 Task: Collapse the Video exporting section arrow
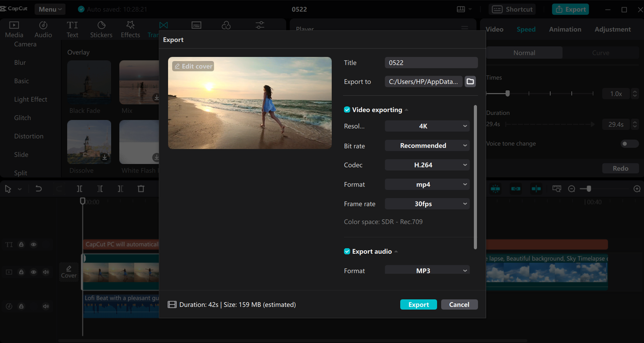tap(407, 110)
